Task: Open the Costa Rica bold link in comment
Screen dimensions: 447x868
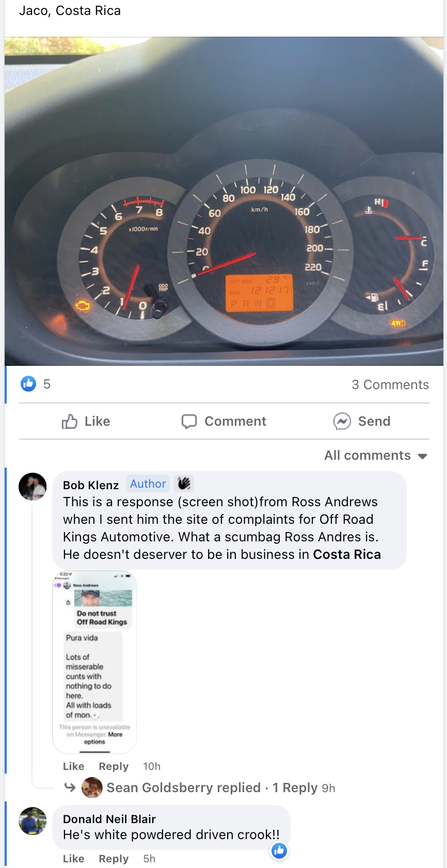Action: (x=347, y=554)
